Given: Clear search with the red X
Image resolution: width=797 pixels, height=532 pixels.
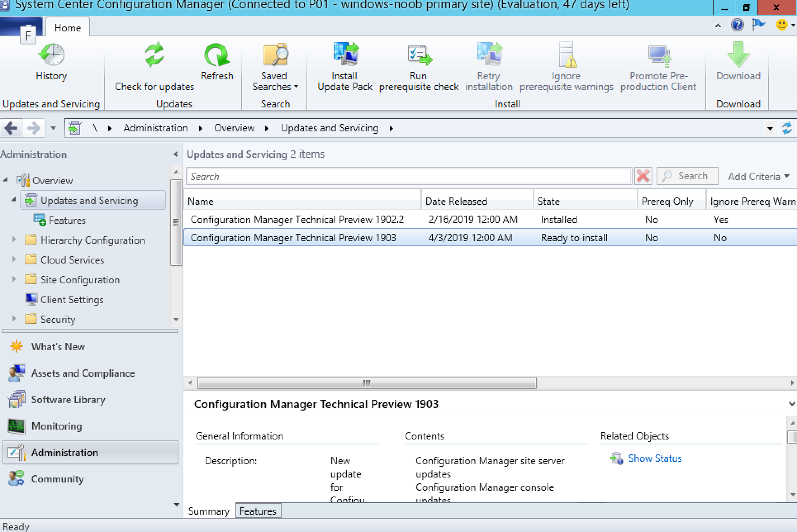Looking at the screenshot, I should [643, 176].
